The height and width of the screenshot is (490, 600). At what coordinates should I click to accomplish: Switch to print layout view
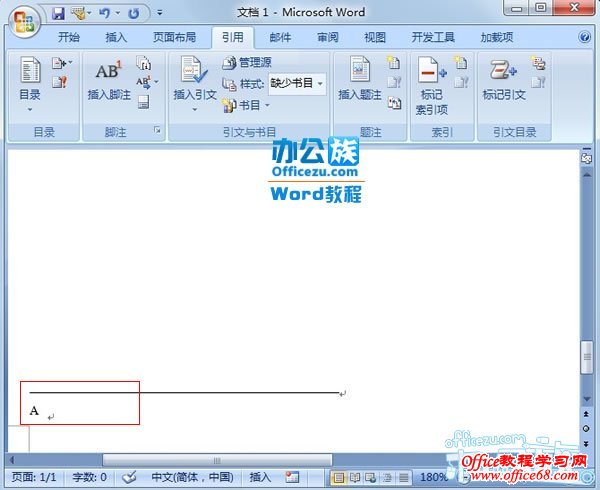coord(339,477)
